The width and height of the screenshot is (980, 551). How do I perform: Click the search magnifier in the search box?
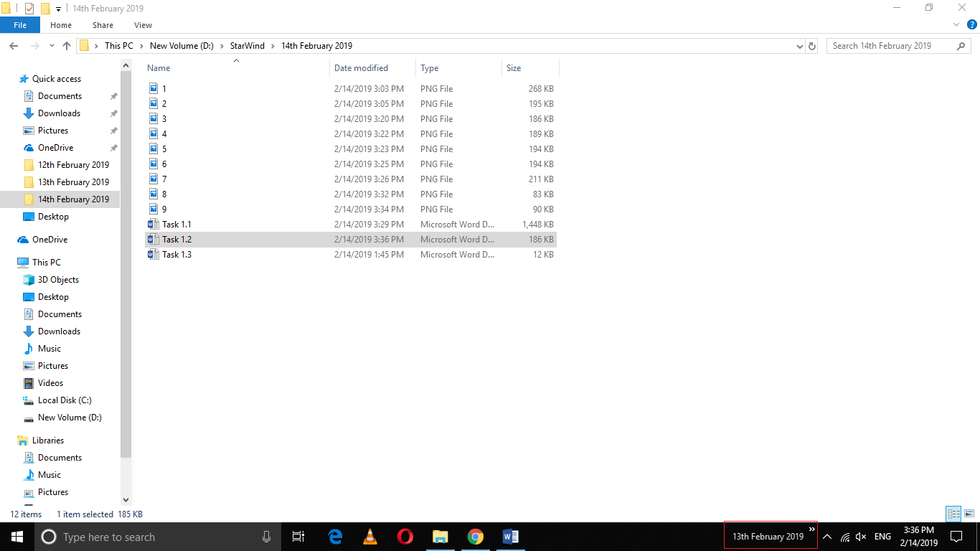[x=961, y=45]
